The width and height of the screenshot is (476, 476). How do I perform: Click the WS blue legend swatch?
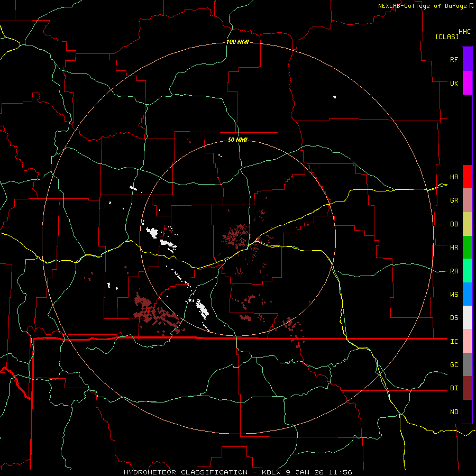coord(467,294)
